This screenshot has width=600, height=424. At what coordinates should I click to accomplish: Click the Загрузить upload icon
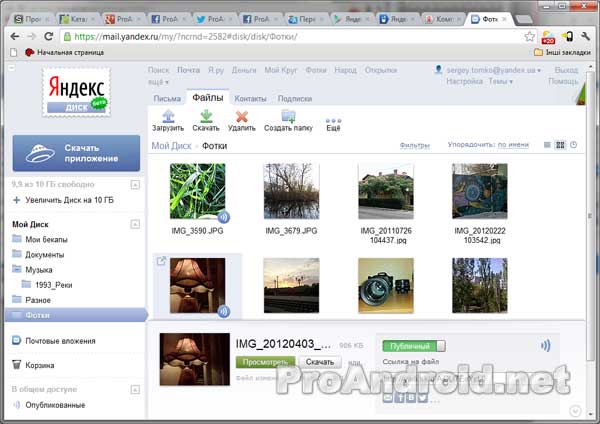point(168,116)
